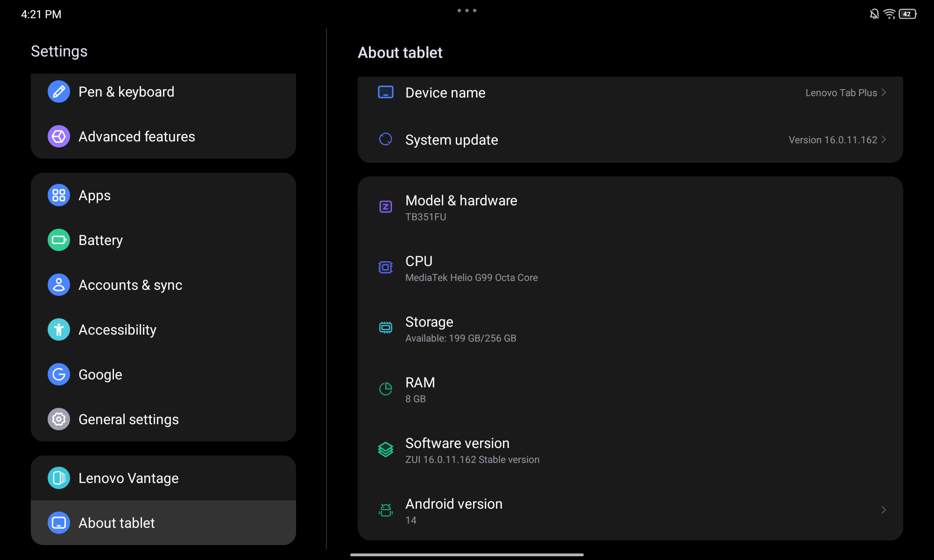Tap the Google settings icon
Image resolution: width=934 pixels, height=560 pixels.
pos(59,374)
